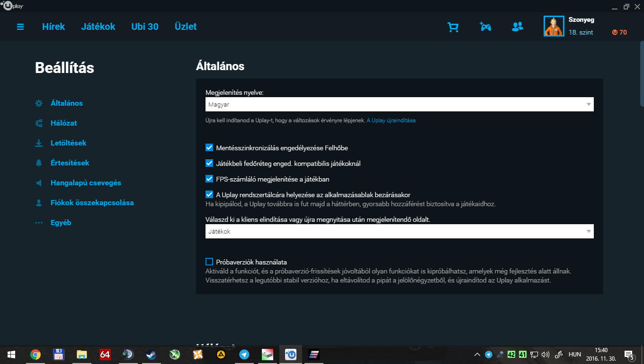Launch Google Chrome from taskbar
This screenshot has height=364, width=644.
[35, 354]
